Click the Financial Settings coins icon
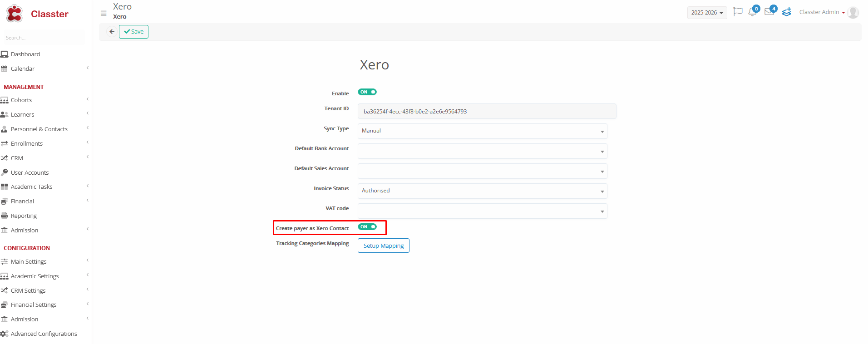 click(5, 305)
